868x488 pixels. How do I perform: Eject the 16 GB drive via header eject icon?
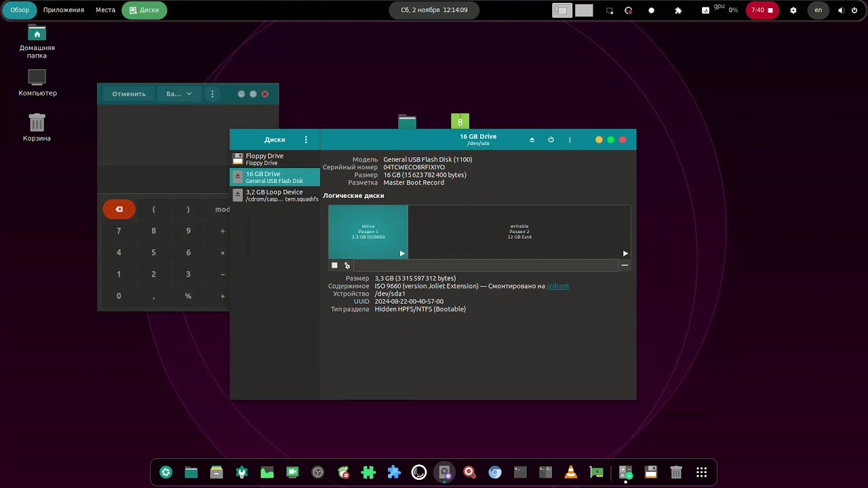point(532,140)
